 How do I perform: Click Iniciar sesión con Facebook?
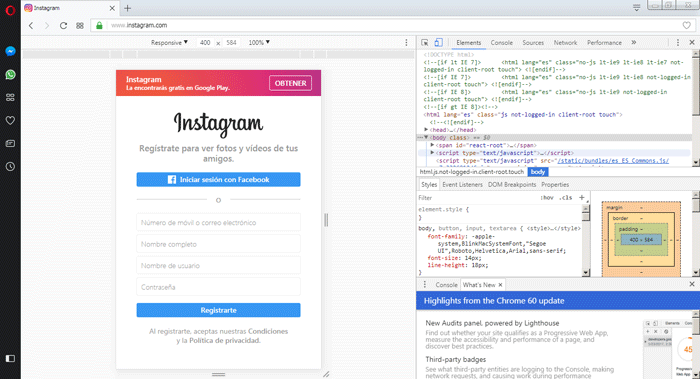tap(218, 179)
